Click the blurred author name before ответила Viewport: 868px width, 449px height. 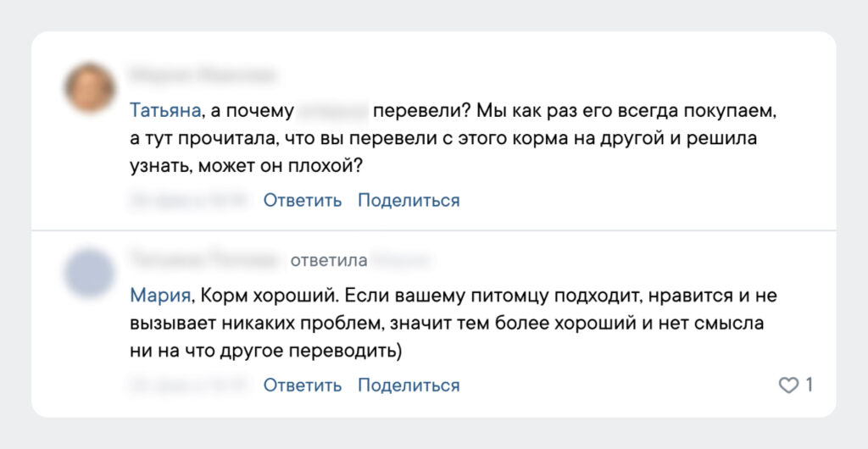203,259
